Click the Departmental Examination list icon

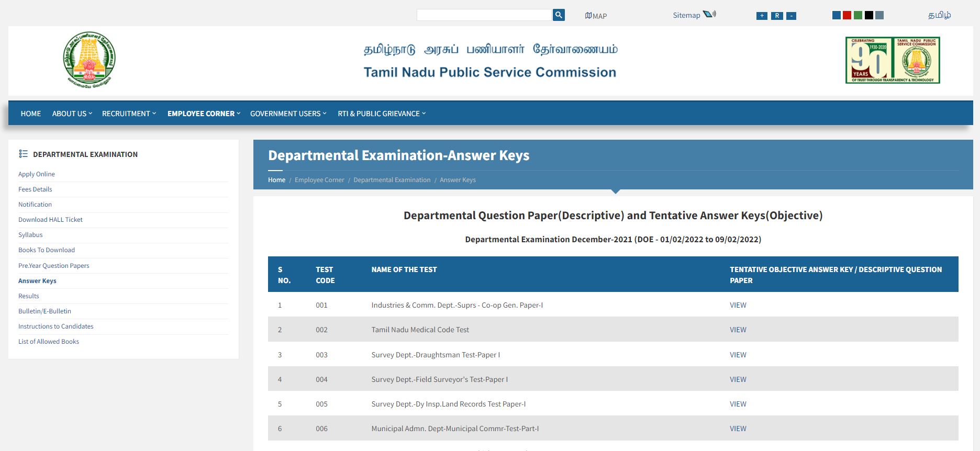[x=23, y=154]
